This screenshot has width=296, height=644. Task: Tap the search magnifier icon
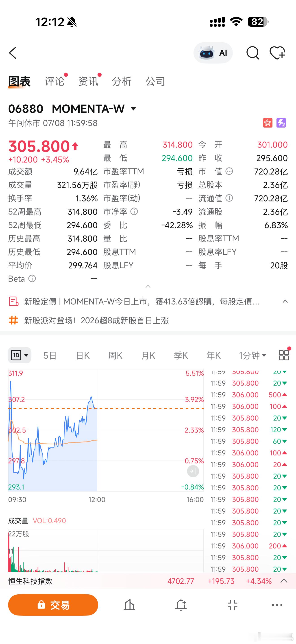[252, 53]
